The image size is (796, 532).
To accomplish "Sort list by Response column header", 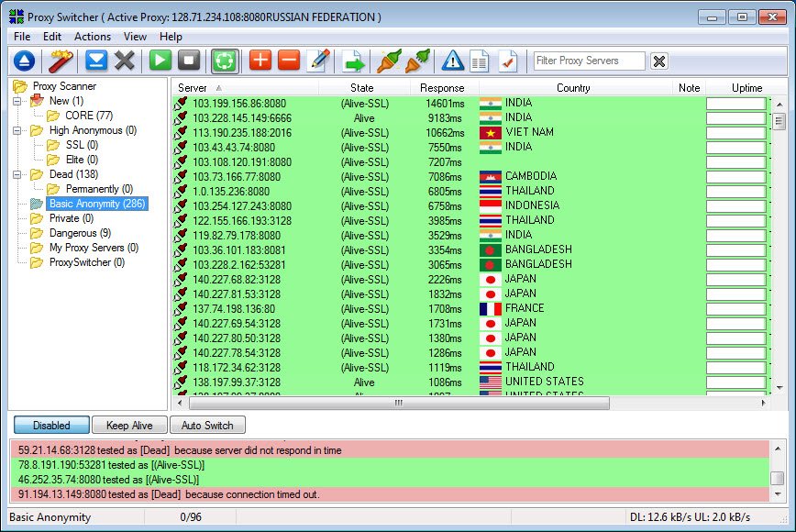I will tap(444, 88).
